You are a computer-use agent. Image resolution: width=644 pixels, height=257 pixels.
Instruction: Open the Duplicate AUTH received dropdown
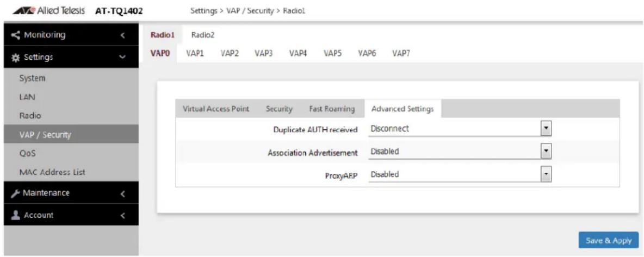click(459, 129)
